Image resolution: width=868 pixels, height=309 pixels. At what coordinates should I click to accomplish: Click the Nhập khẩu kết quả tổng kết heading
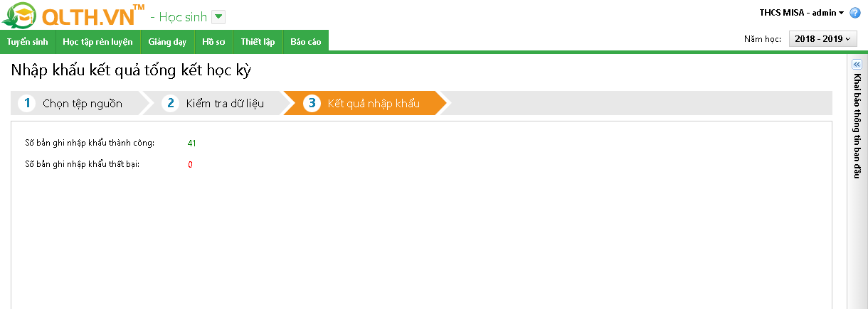(x=131, y=70)
